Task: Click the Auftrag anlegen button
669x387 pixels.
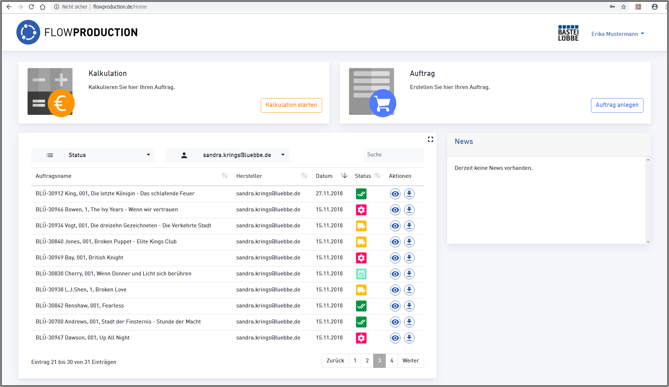Action: pos(617,105)
